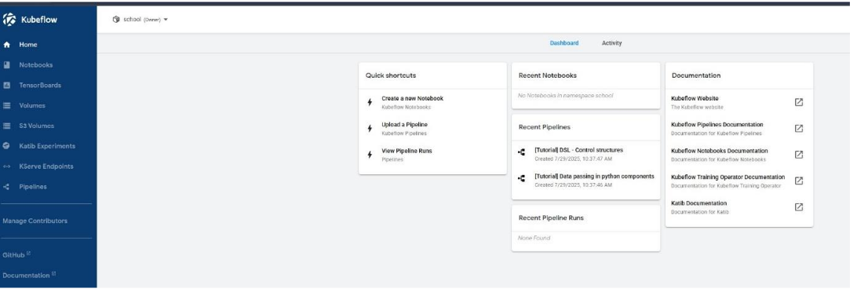This screenshot has height=296, width=868.
Task: Click the Kubeflow logo icon
Action: (x=9, y=20)
